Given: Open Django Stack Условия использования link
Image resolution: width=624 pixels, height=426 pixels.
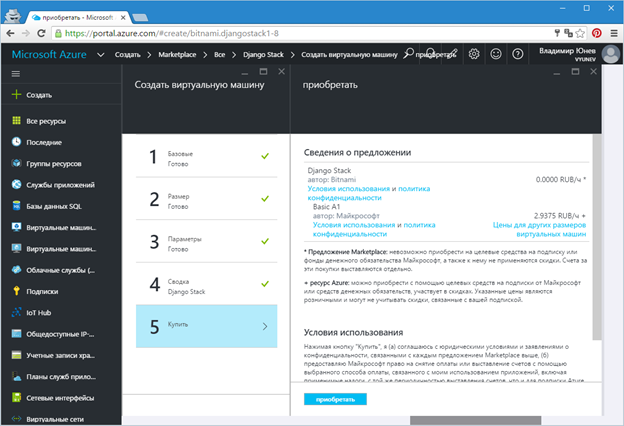Looking at the screenshot, I should point(348,188).
